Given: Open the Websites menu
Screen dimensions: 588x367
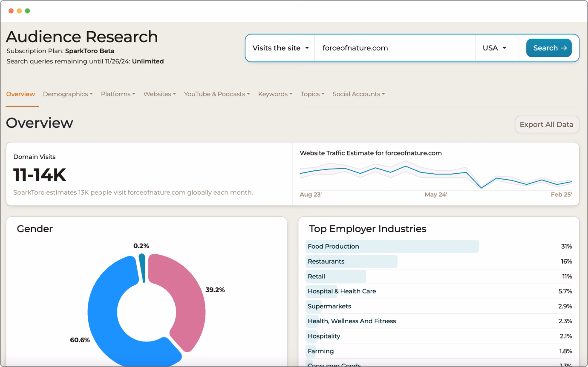Looking at the screenshot, I should (x=159, y=94).
